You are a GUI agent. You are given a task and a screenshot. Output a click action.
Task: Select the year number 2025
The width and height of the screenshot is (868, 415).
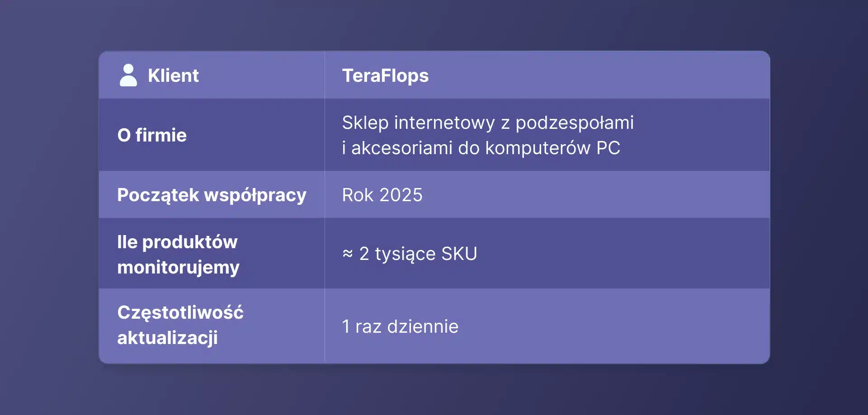point(401,195)
